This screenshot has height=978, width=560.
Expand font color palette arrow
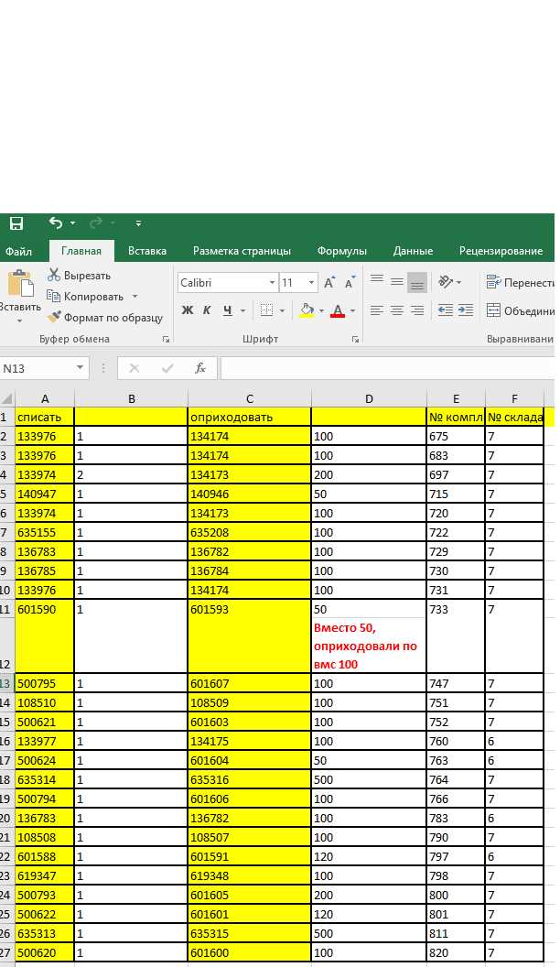tap(352, 310)
